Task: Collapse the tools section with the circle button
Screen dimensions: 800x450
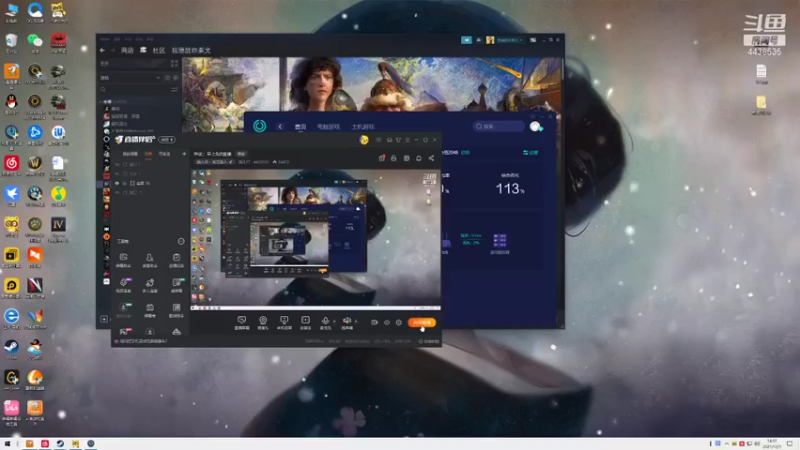Action: tap(181, 241)
